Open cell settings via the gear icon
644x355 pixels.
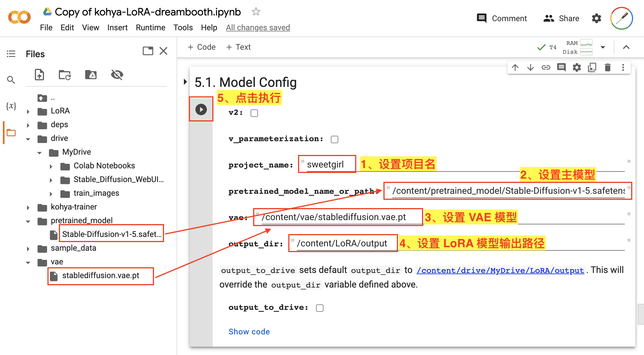pos(577,67)
